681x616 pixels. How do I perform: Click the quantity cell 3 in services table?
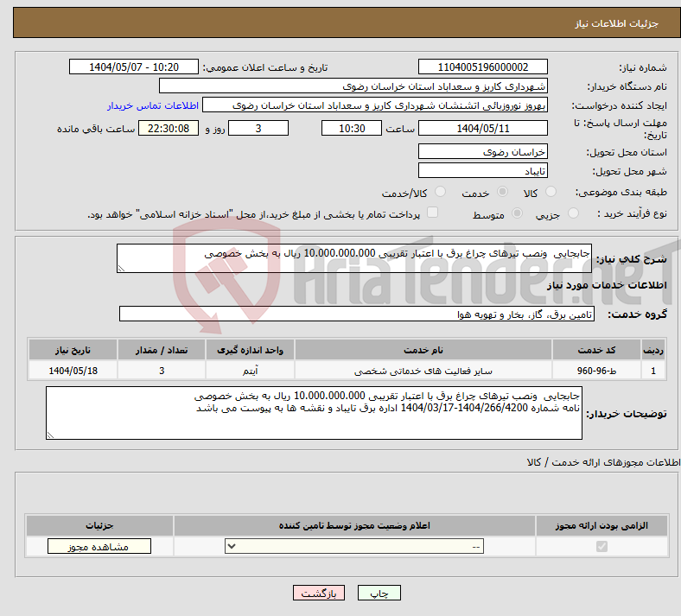pos(162,371)
